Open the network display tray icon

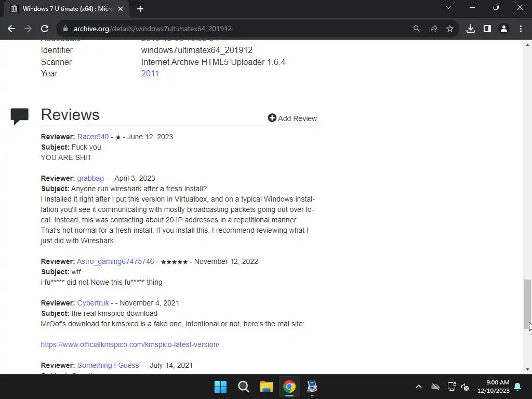tap(451, 387)
